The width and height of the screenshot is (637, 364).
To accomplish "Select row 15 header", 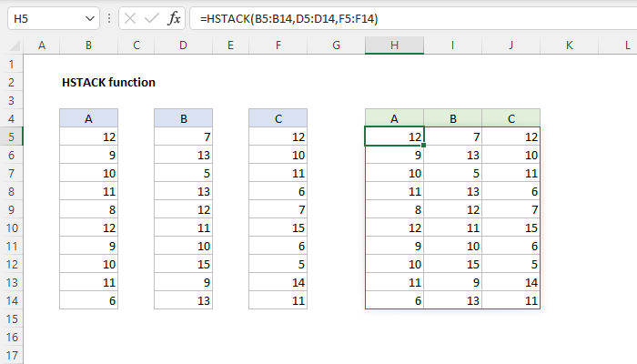I will pyautogui.click(x=11, y=318).
